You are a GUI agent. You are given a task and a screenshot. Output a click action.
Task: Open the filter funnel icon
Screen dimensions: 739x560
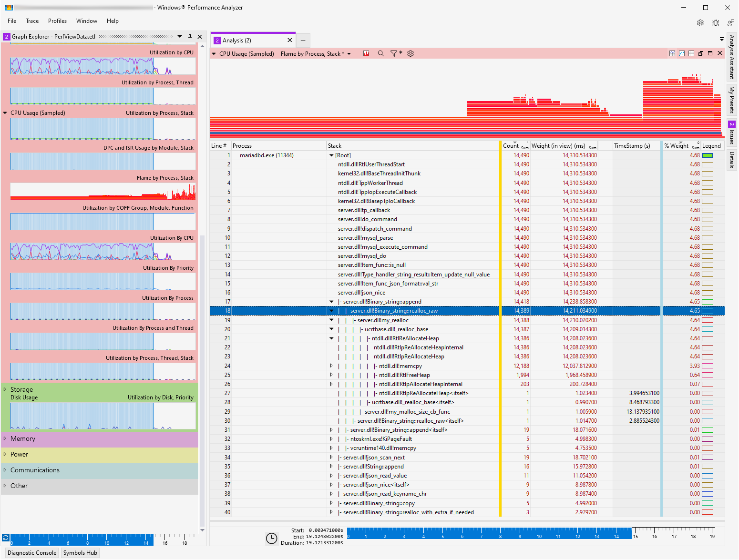[x=394, y=54]
